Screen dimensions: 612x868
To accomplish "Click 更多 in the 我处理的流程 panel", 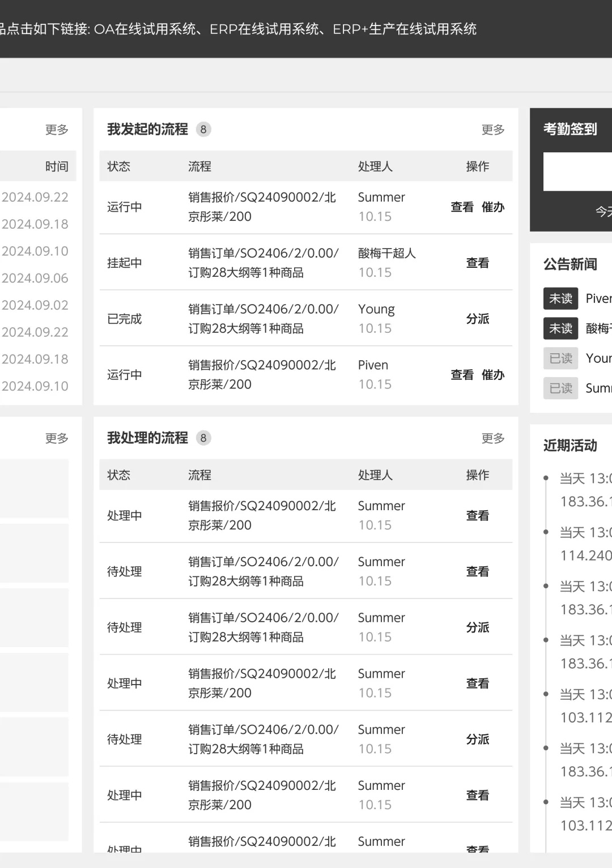I will point(493,438).
